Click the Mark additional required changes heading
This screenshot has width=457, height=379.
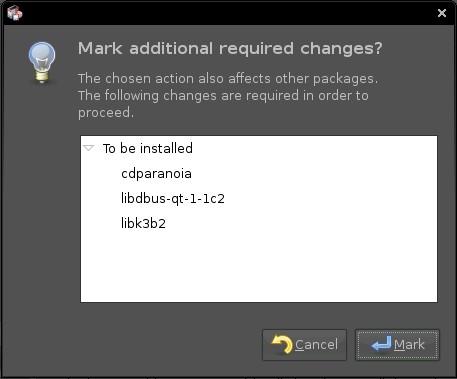[230, 49]
